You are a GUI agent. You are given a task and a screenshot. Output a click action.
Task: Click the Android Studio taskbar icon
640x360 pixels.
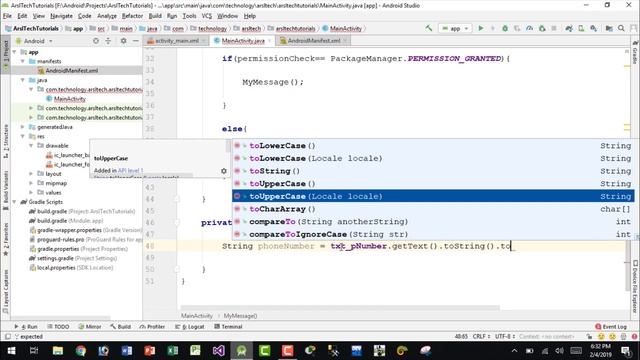(x=241, y=351)
